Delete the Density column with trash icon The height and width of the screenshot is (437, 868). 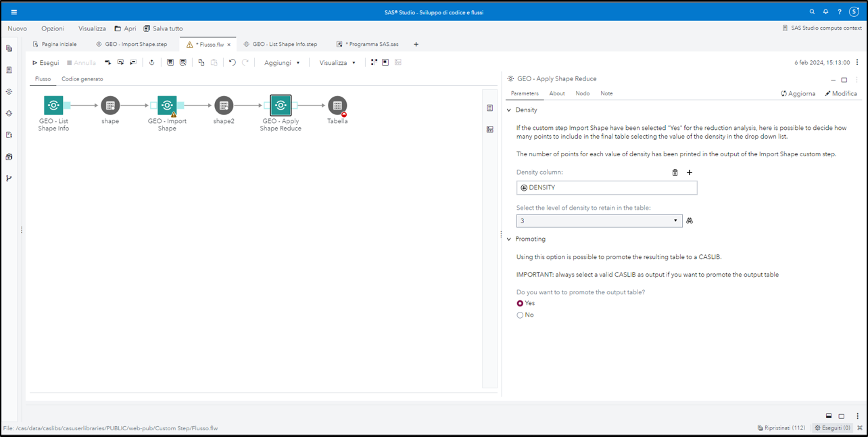click(675, 172)
